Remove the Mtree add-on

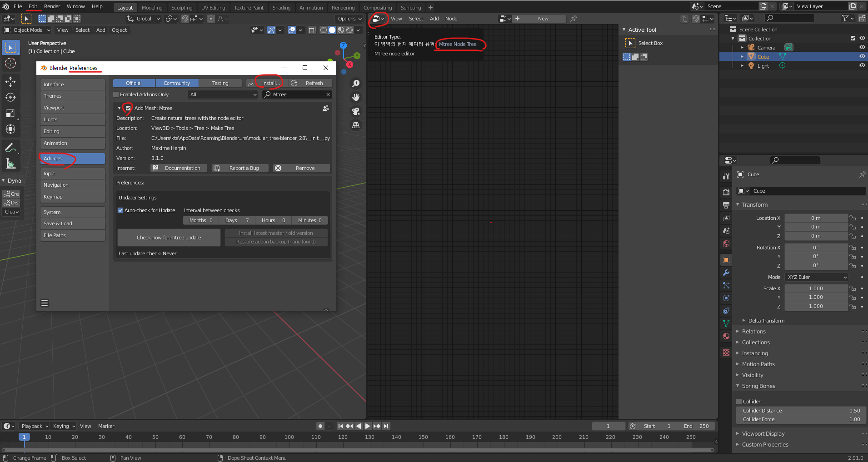click(301, 168)
